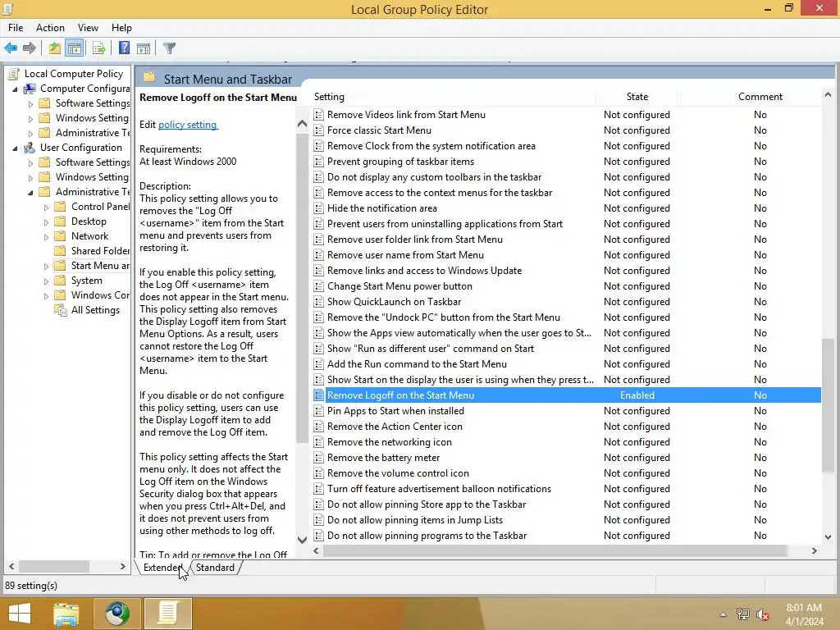Click the icon of Remove Logoff on the Start Menu
Image resolution: width=840 pixels, height=630 pixels.
point(319,395)
